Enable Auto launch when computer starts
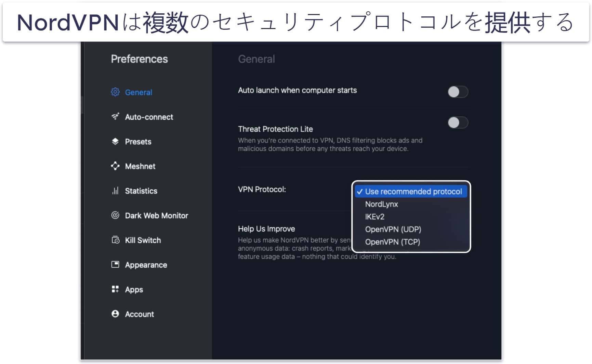Image resolution: width=592 pixels, height=364 pixels. coord(458,92)
